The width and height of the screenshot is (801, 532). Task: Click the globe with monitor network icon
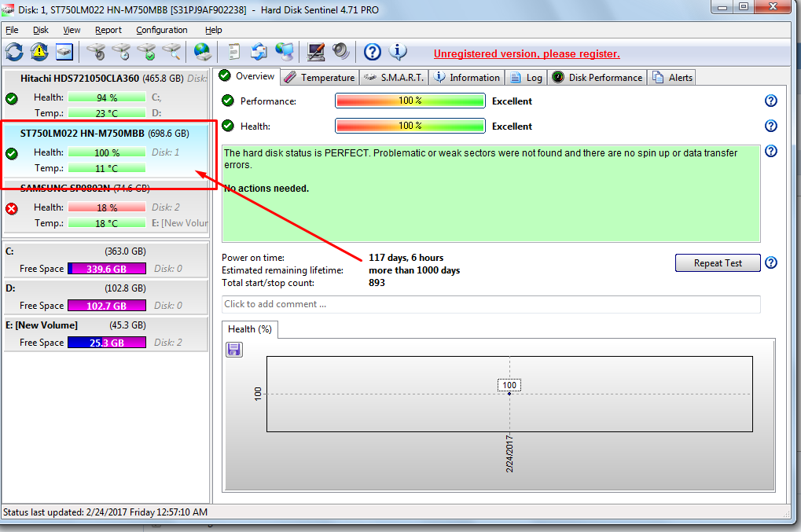tap(285, 52)
